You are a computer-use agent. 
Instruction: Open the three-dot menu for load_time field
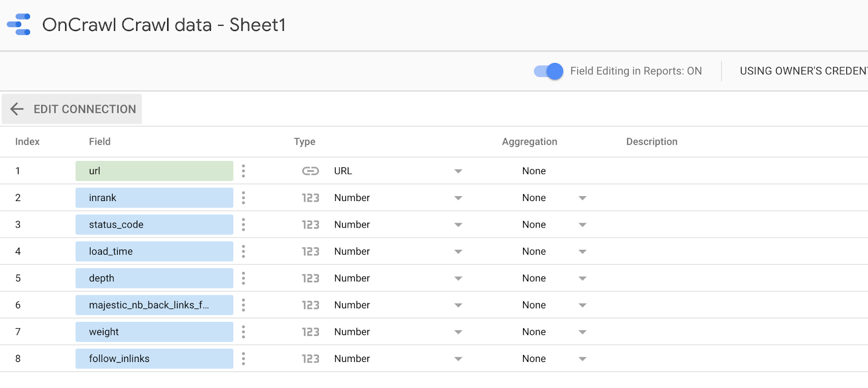243,251
